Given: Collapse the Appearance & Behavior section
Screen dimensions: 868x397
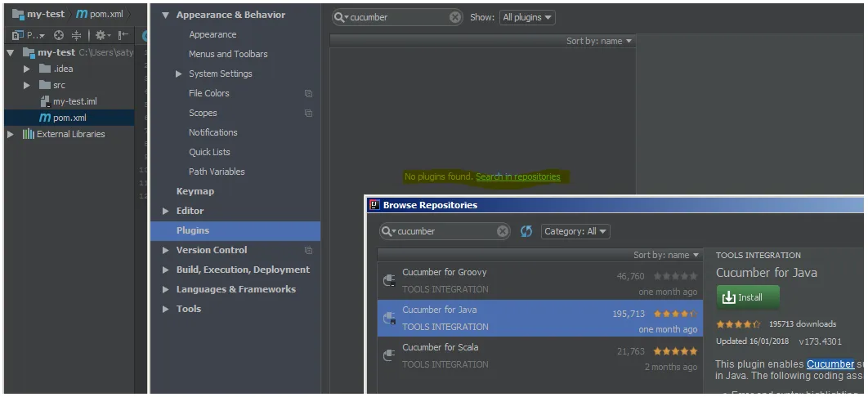Looking at the screenshot, I should [x=165, y=15].
